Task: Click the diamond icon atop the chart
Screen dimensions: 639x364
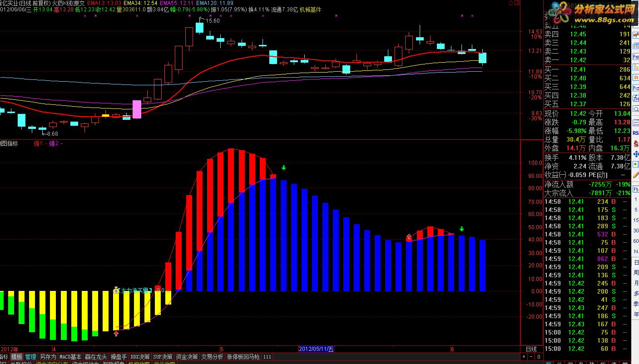Action: [x=510, y=3]
